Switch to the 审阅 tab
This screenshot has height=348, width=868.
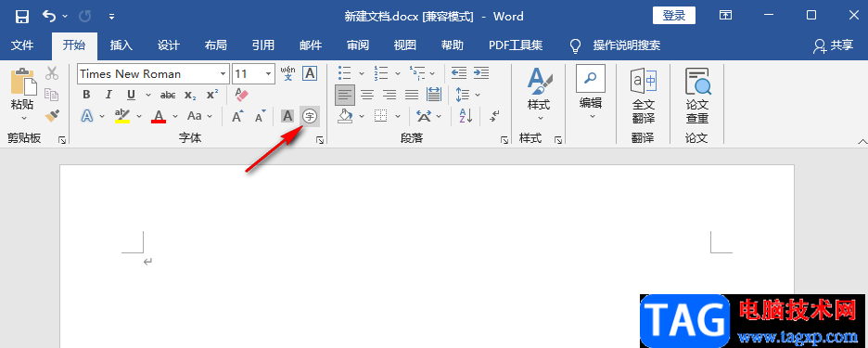pos(358,45)
